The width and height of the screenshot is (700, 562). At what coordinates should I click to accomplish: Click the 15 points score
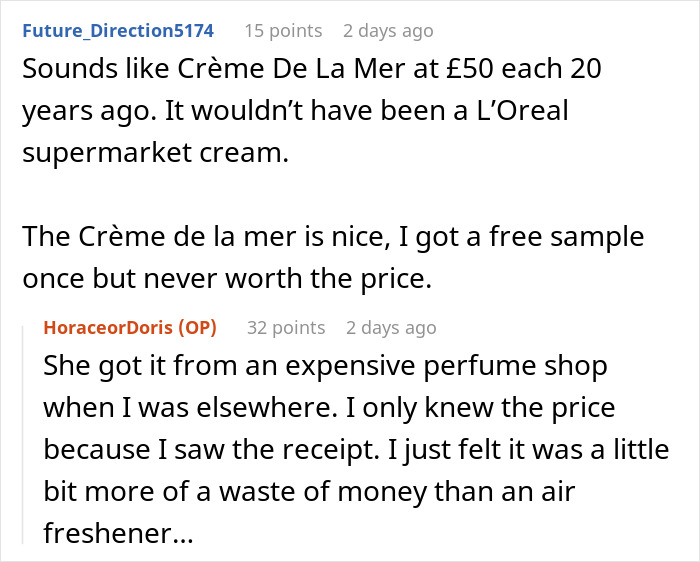[283, 30]
